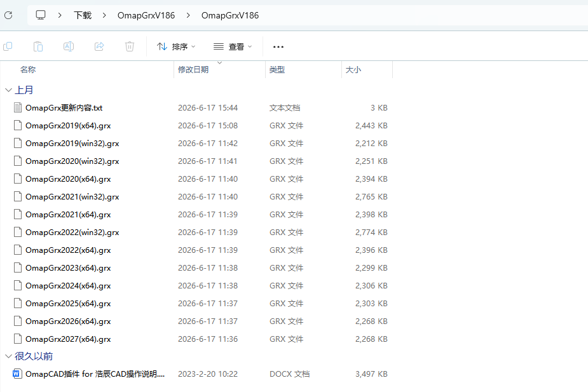Image resolution: width=588 pixels, height=392 pixels.
Task: Select file name OmapGrx2027(x64).grx
Action: point(68,339)
